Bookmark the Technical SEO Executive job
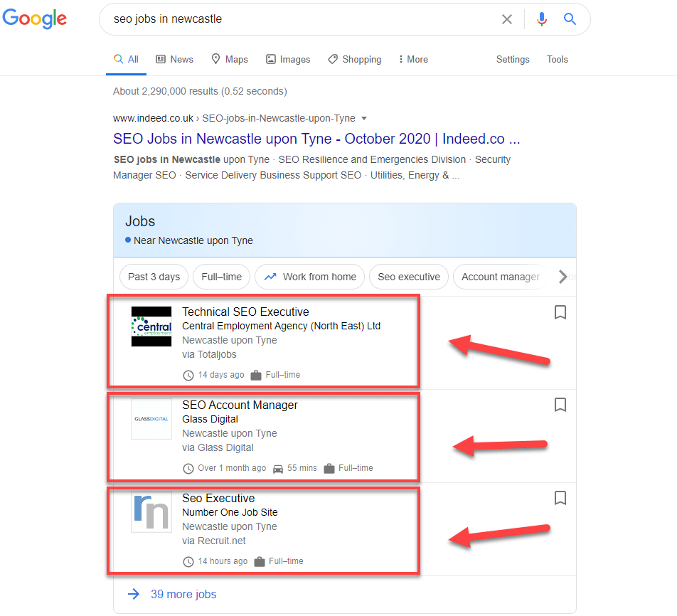The height and width of the screenshot is (616, 677). tap(560, 312)
